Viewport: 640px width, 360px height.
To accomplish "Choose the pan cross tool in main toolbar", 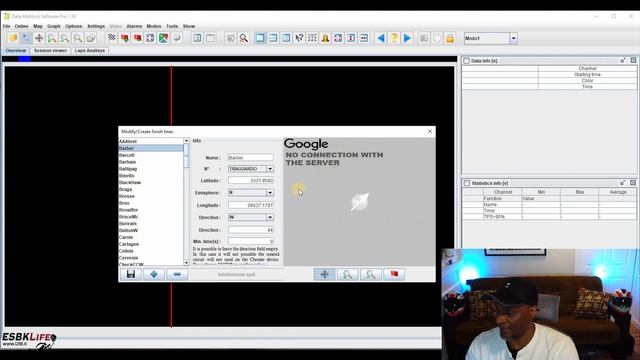I will pyautogui.click(x=39, y=38).
